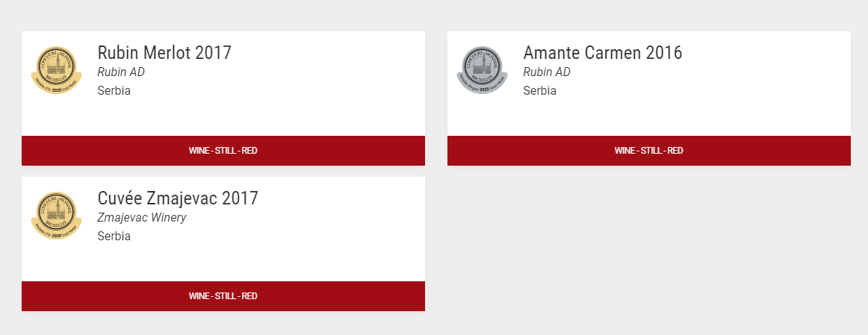Click Serbia on the Cuvée Zmajevac card
The height and width of the screenshot is (335, 868).
click(114, 236)
